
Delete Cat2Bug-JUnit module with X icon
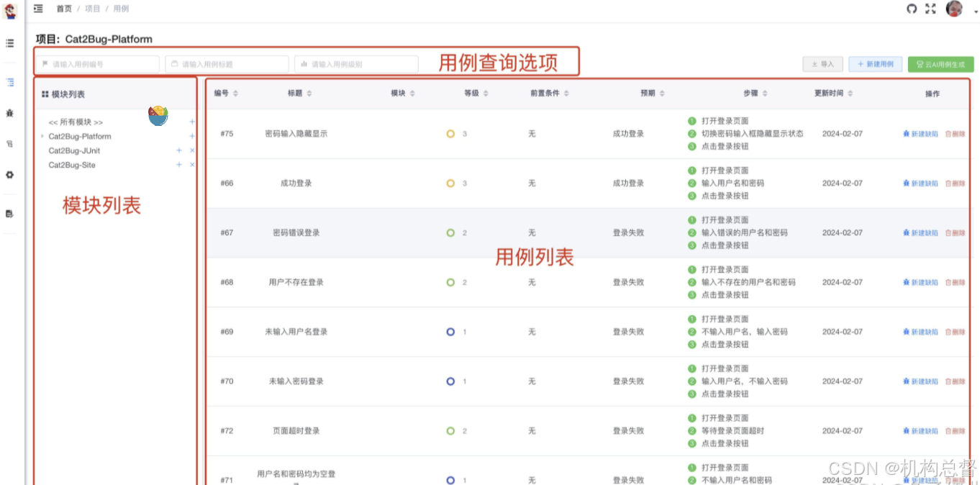[192, 150]
